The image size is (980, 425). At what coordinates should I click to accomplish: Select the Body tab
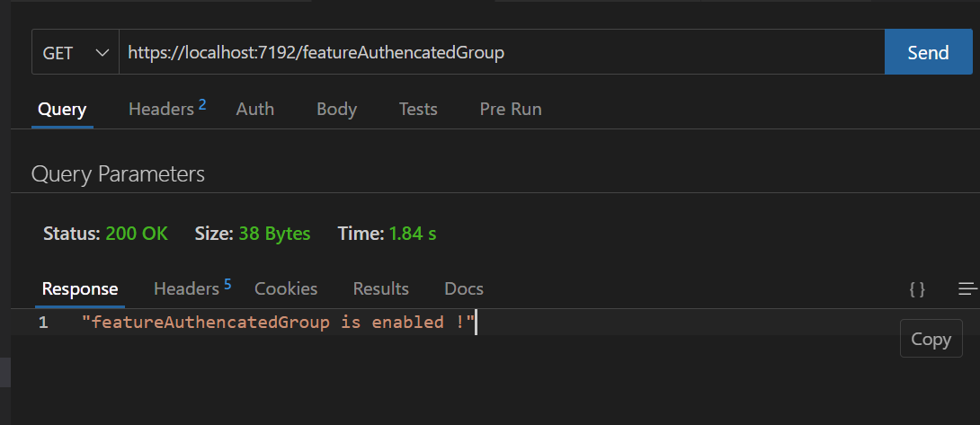coord(336,110)
